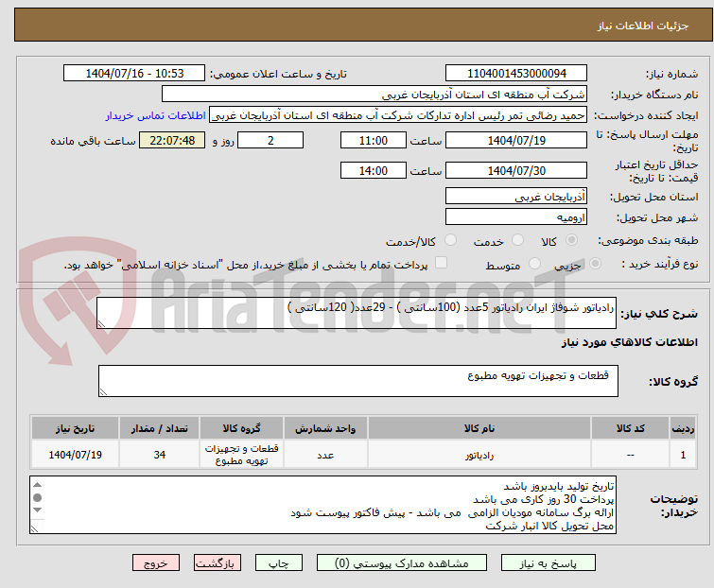Viewport: 714px width, 588px height.
Task: Click the گروه کالا text area
Action: click(357, 381)
